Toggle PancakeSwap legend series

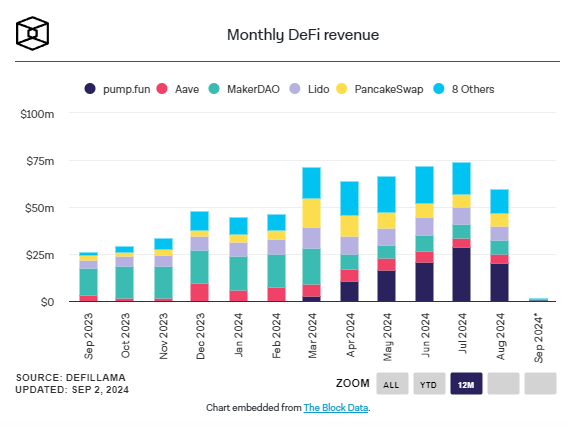point(379,89)
